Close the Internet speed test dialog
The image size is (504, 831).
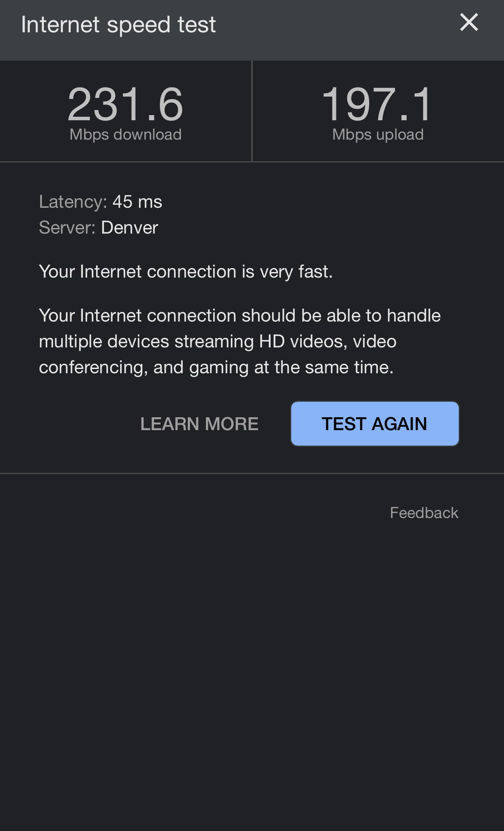coord(469,22)
